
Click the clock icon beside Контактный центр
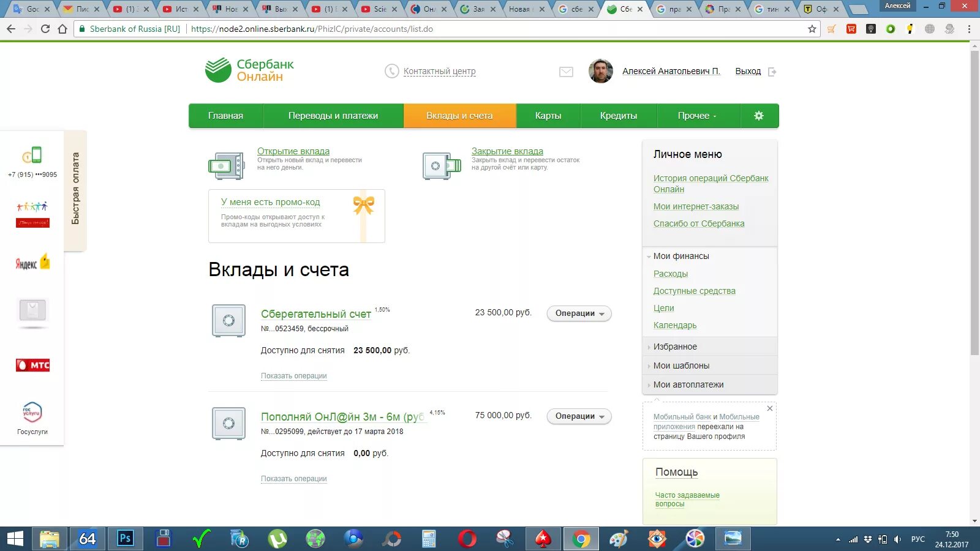click(x=392, y=71)
